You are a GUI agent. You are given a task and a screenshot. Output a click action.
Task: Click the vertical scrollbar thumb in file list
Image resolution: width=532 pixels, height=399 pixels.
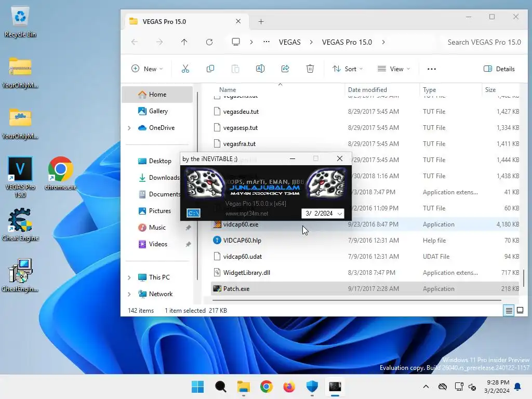(x=524, y=277)
